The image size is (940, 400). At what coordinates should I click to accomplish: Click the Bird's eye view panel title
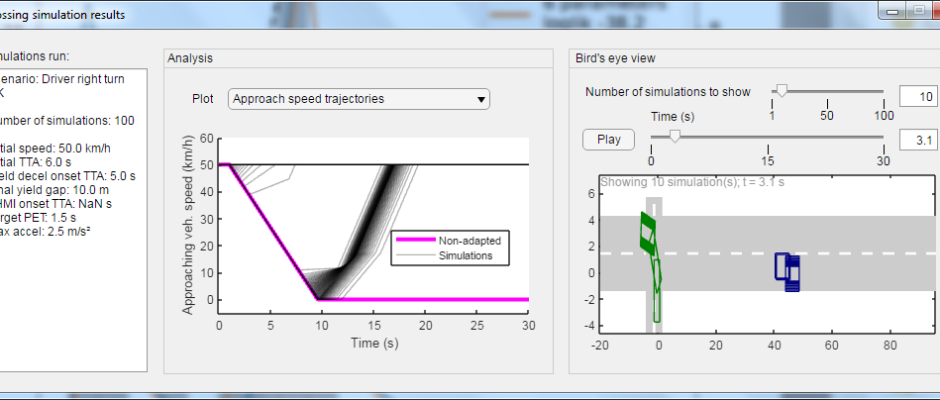615,58
